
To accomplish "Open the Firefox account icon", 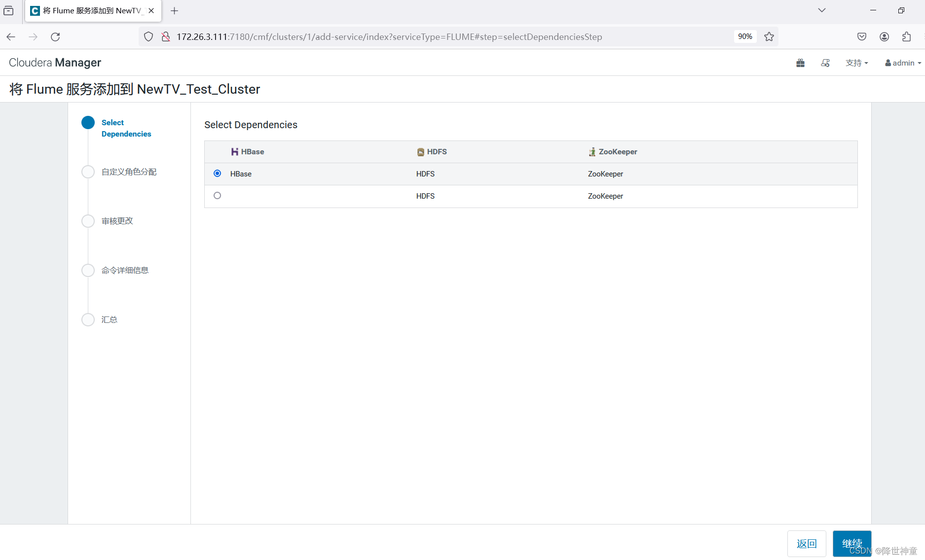I will (x=885, y=37).
